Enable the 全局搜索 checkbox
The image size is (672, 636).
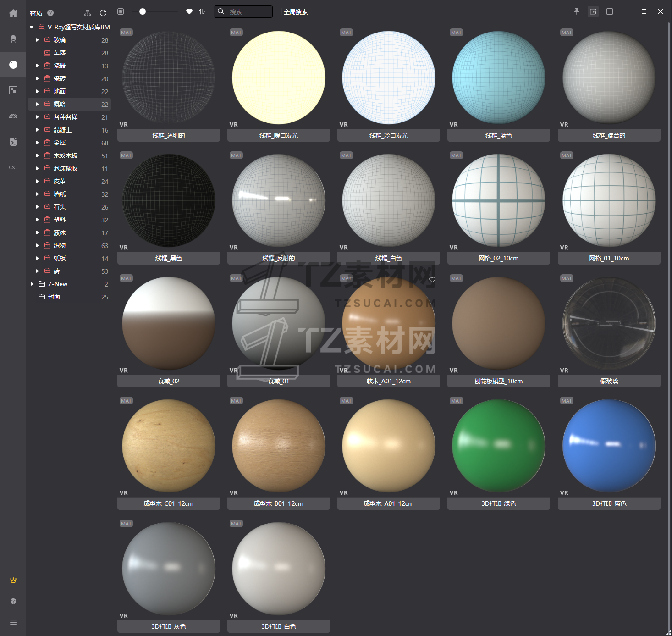pyautogui.click(x=278, y=12)
